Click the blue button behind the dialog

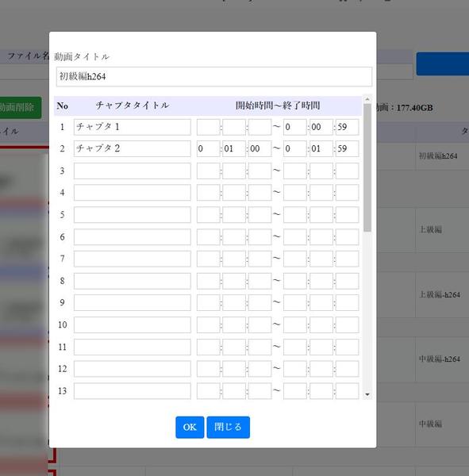pos(443,63)
